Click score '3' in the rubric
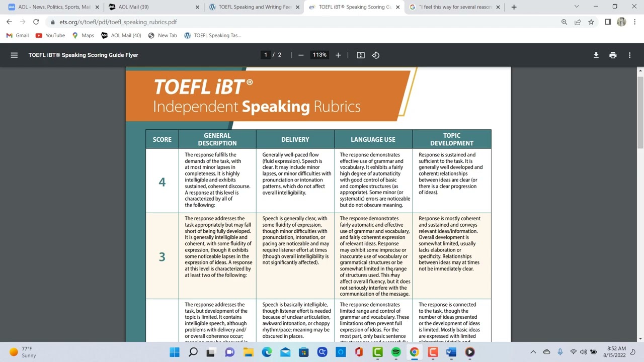Viewport: 644px width, 362px height. 162,257
